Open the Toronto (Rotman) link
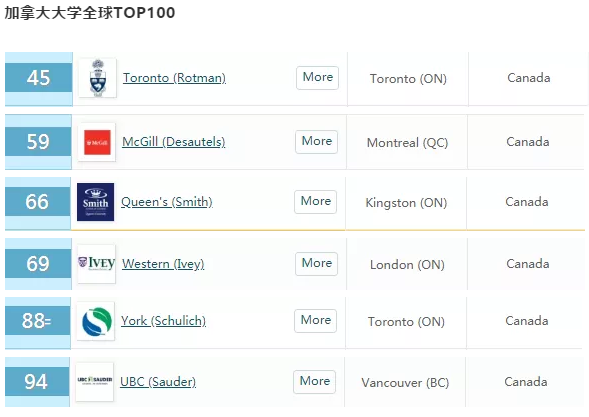Screen dimensions: 589x417 point(174,78)
